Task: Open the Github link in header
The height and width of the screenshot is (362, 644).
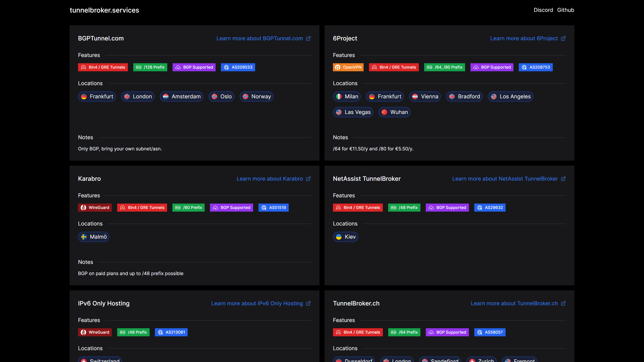Action: pos(566,10)
